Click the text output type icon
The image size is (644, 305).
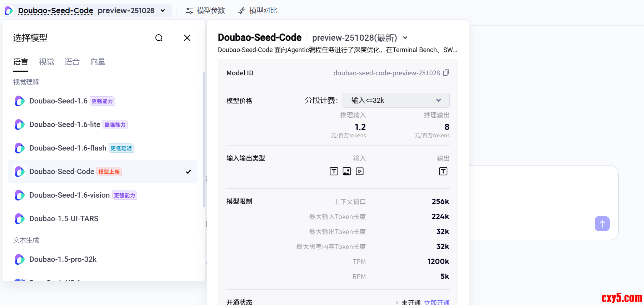click(x=443, y=171)
